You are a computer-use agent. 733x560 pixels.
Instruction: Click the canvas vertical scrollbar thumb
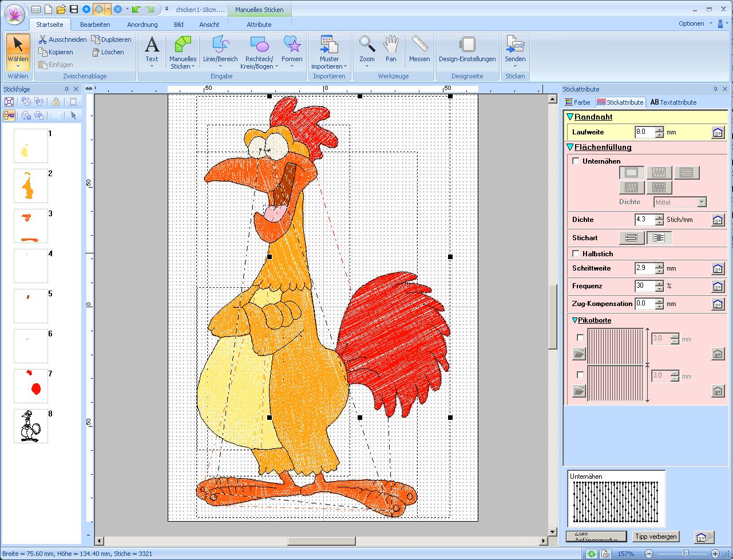[552, 317]
